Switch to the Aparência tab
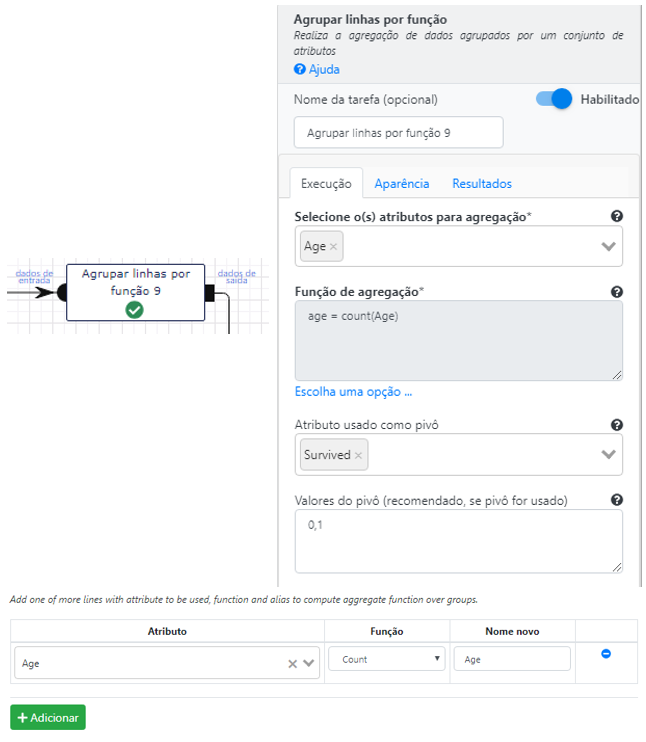The image size is (646, 742). [402, 184]
